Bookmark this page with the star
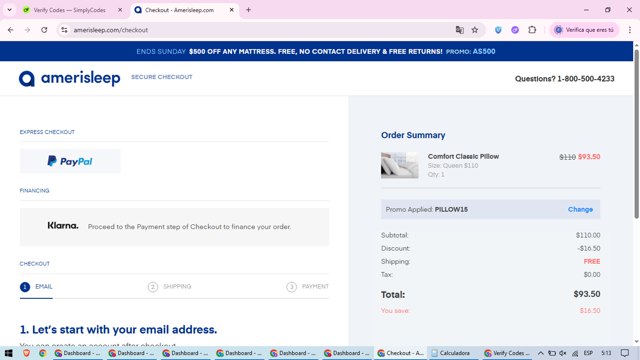640x360 pixels. tap(475, 30)
